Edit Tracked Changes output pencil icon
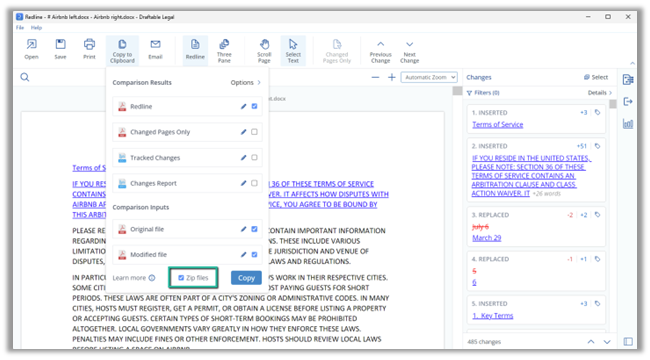Viewport: 650px width, 360px height. click(x=243, y=158)
